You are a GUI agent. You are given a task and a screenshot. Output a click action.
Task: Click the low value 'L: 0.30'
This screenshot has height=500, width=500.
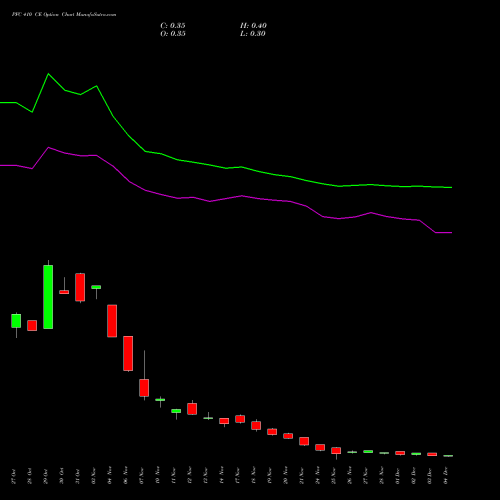pyautogui.click(x=253, y=34)
